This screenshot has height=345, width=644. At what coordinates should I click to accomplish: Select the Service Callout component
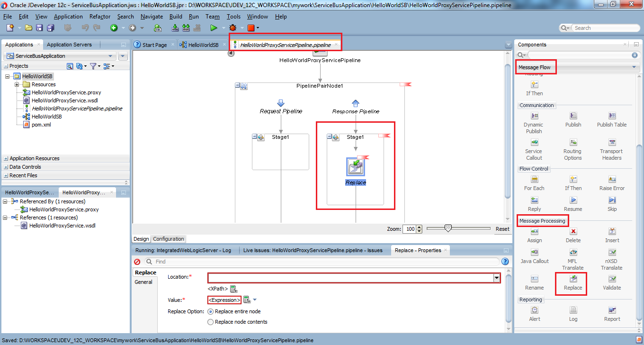point(534,149)
